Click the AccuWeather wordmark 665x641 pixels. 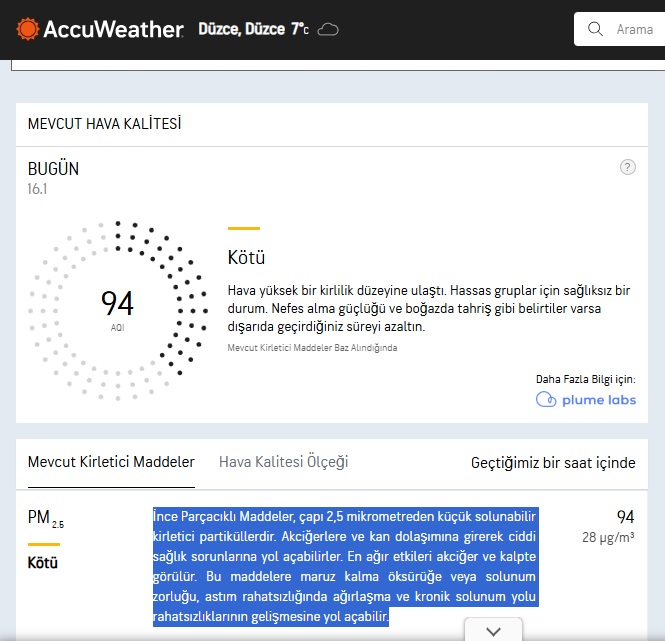tap(113, 30)
